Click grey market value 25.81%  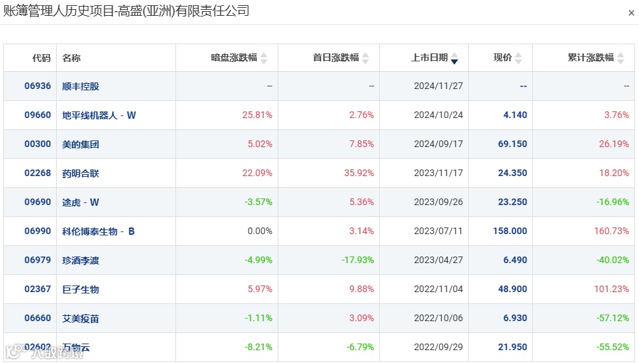click(257, 115)
